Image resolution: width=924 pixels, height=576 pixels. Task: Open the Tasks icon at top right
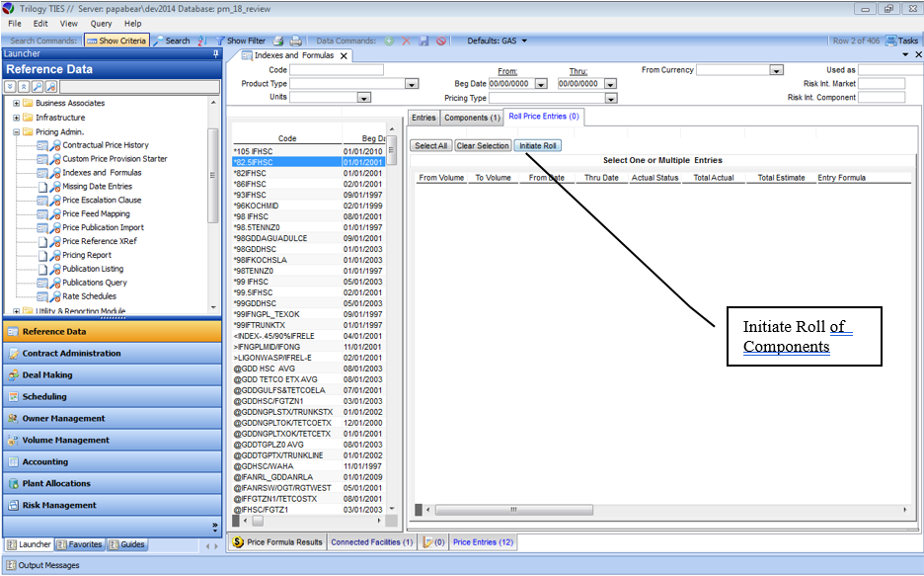[x=901, y=41]
